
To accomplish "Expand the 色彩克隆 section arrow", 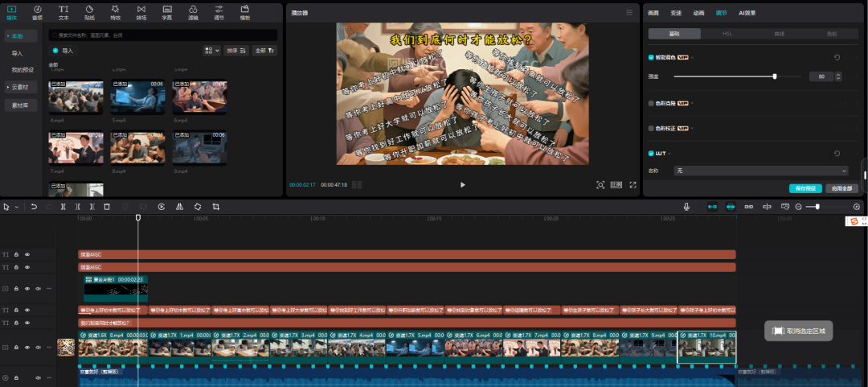I will coord(692,104).
